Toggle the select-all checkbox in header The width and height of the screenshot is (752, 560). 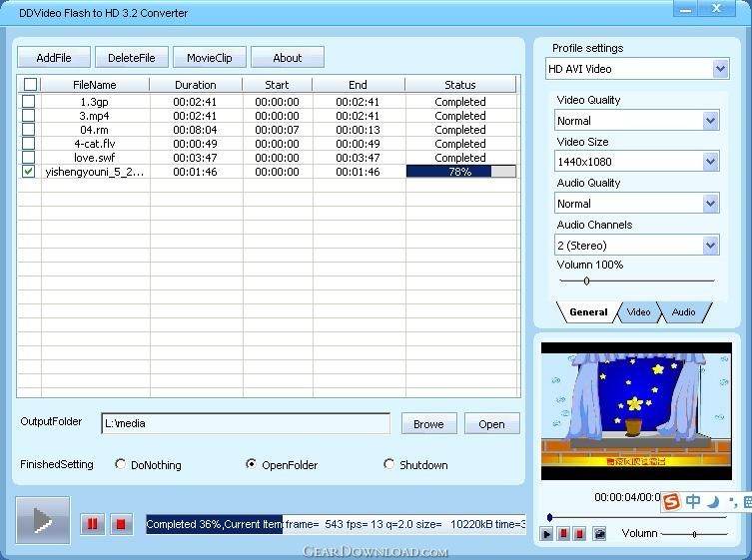[30, 85]
